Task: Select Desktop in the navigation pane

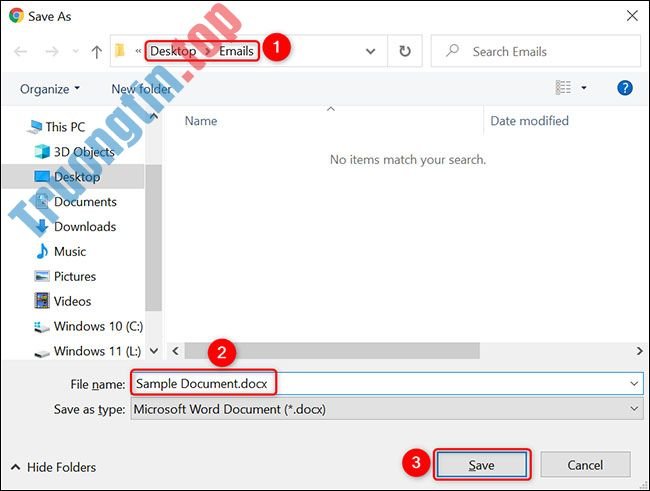Action: pyautogui.click(x=73, y=177)
